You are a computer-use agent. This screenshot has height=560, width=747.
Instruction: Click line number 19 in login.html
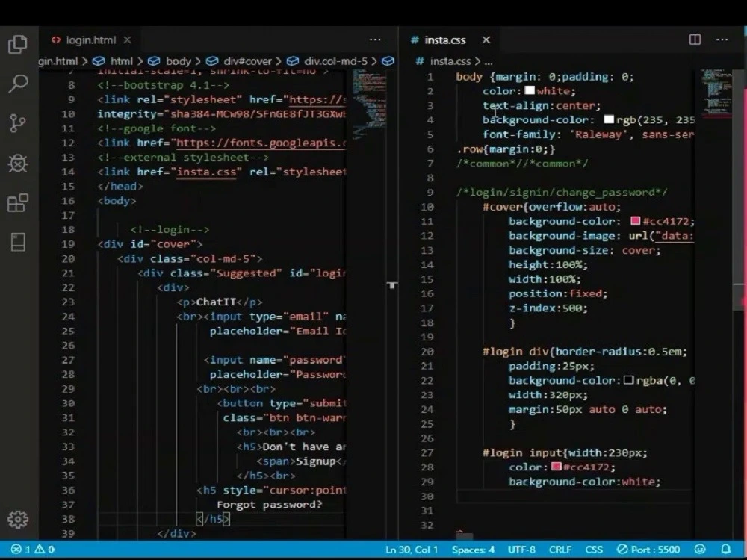tap(68, 244)
